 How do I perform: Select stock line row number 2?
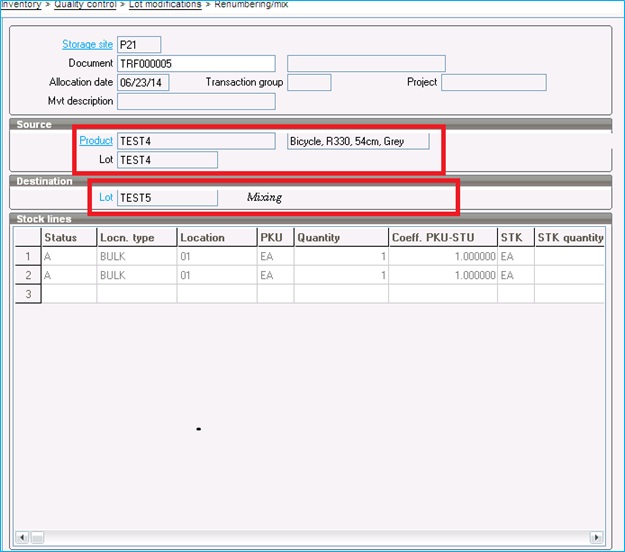[x=28, y=275]
